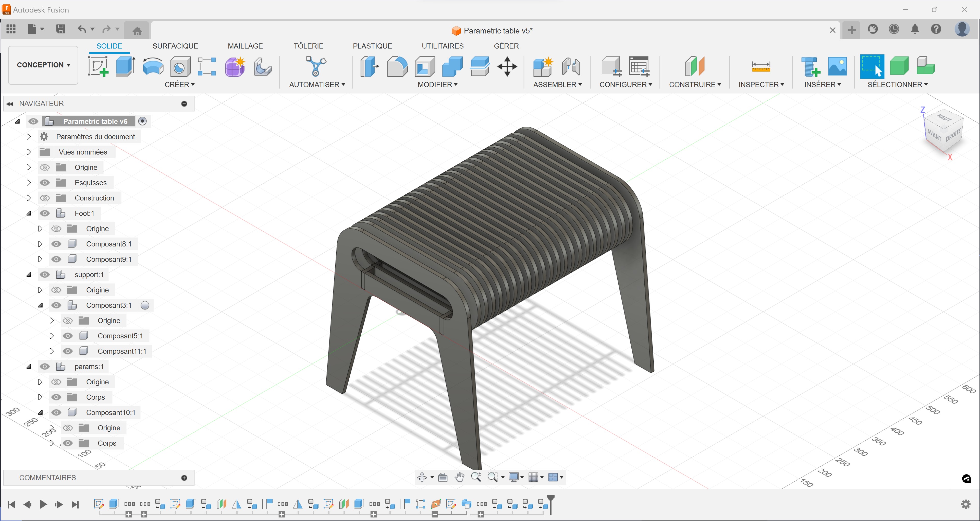Show the top-level Construction folder
This screenshot has width=980, height=521.
pyautogui.click(x=45, y=198)
